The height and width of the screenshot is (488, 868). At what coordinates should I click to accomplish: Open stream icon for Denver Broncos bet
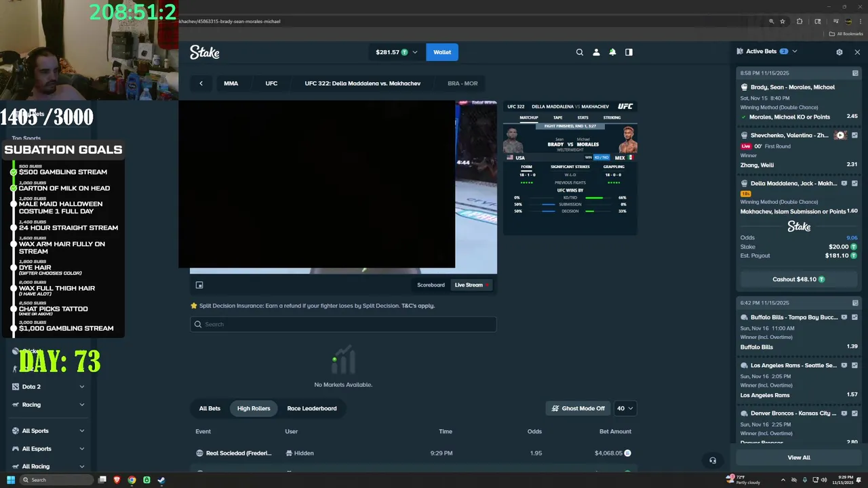click(844, 413)
